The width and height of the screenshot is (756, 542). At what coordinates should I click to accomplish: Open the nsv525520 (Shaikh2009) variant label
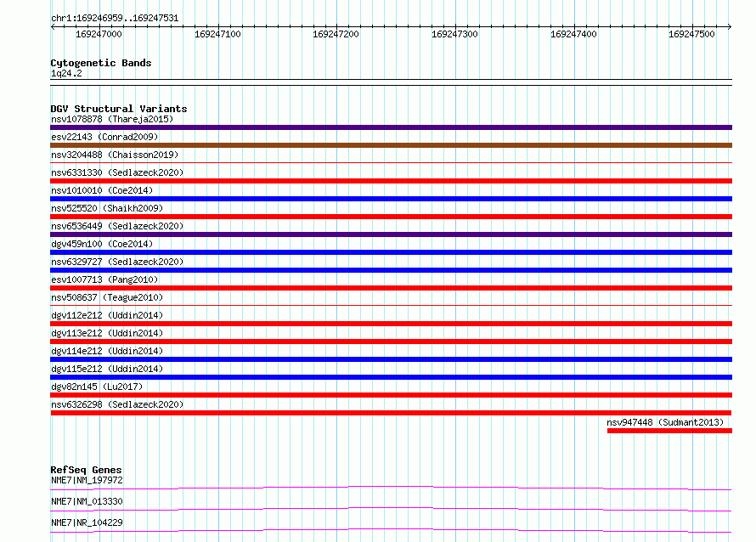pyautogui.click(x=107, y=208)
